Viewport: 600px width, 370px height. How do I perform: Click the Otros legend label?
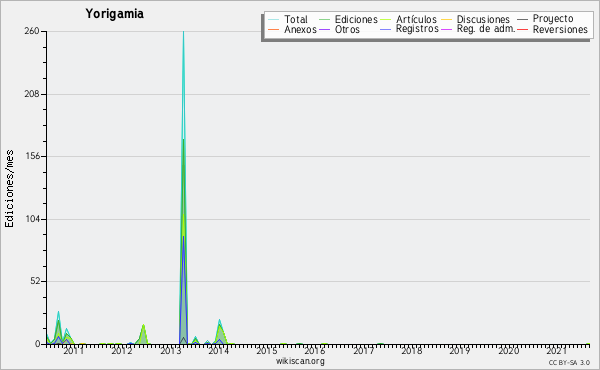click(x=347, y=29)
